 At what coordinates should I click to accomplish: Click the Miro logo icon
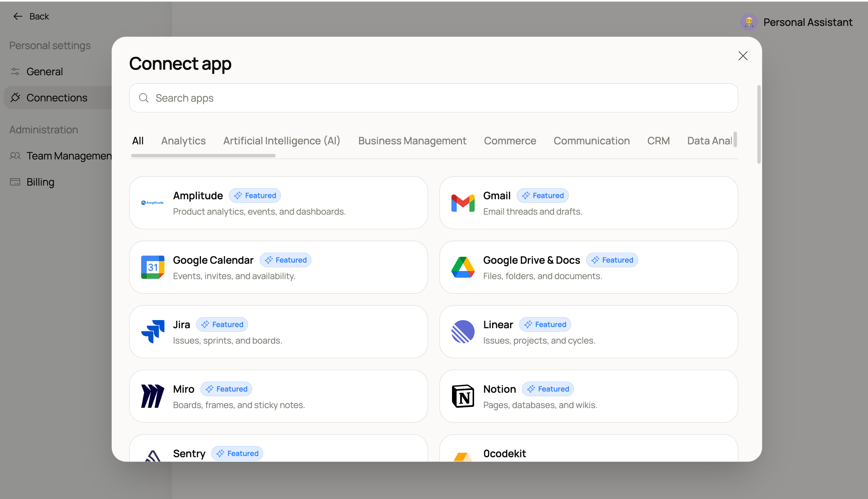coord(153,396)
